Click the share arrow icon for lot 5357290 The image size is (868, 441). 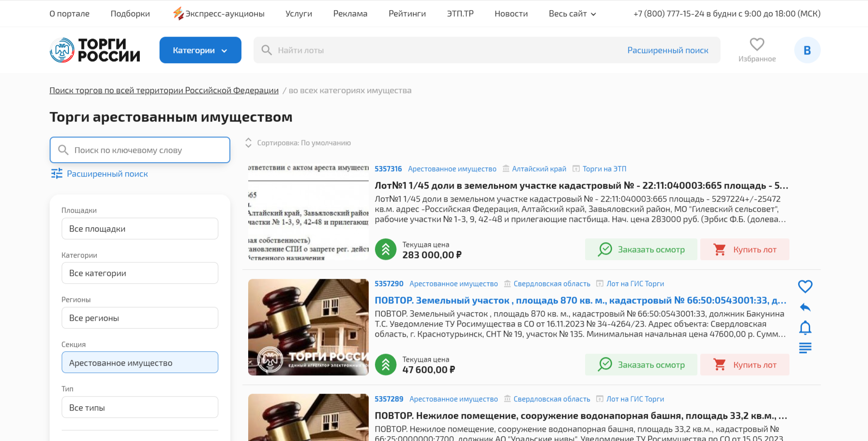(x=805, y=307)
